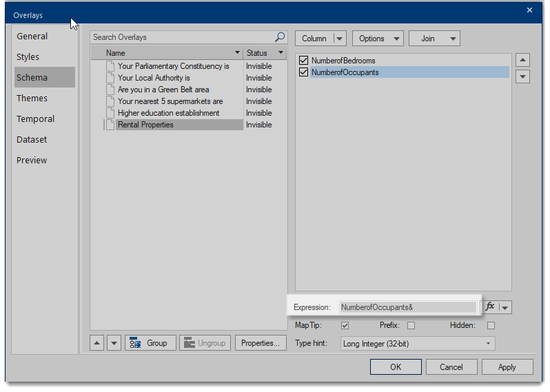Screen dimensions: 550x392
Task: Enable the Hidden checkbox
Action: [491, 325]
